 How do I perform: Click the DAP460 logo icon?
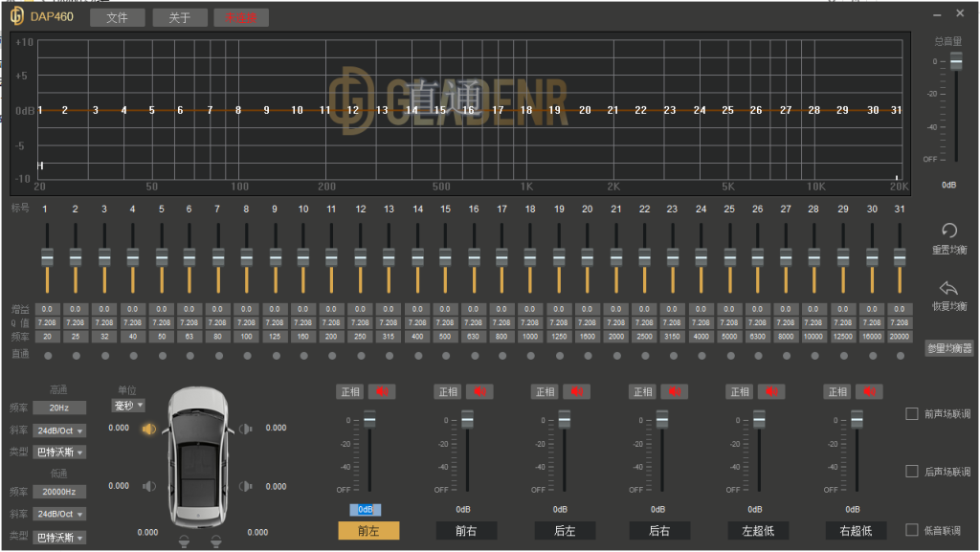pyautogui.click(x=17, y=16)
